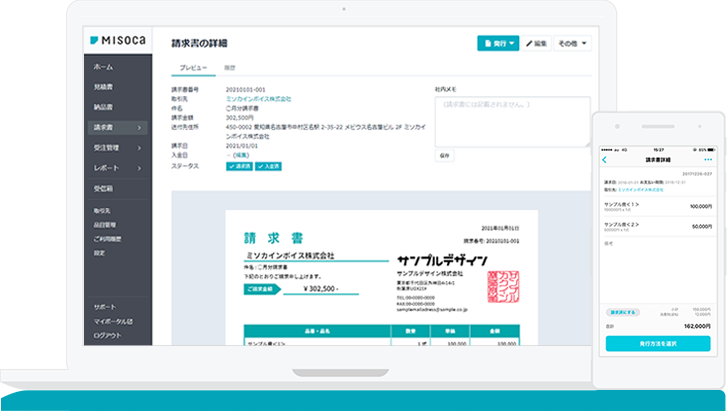
Task: Click inside the 社内メモ text field
Action: 512,119
